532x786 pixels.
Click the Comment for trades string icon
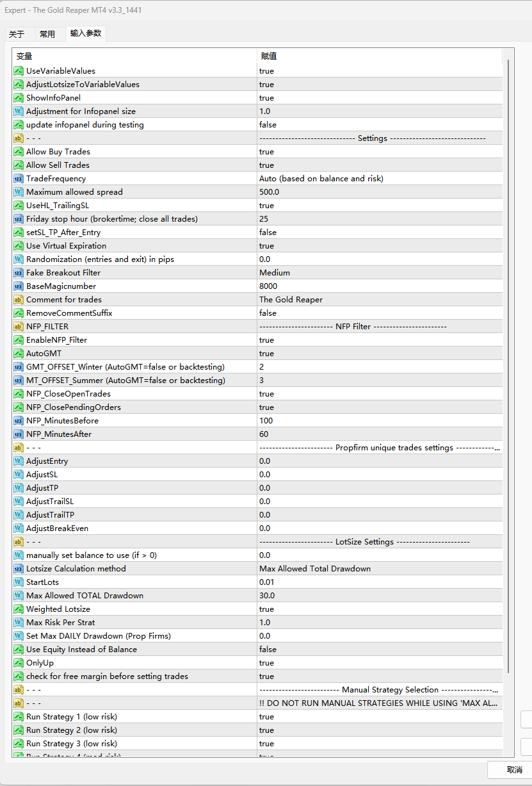pos(19,300)
